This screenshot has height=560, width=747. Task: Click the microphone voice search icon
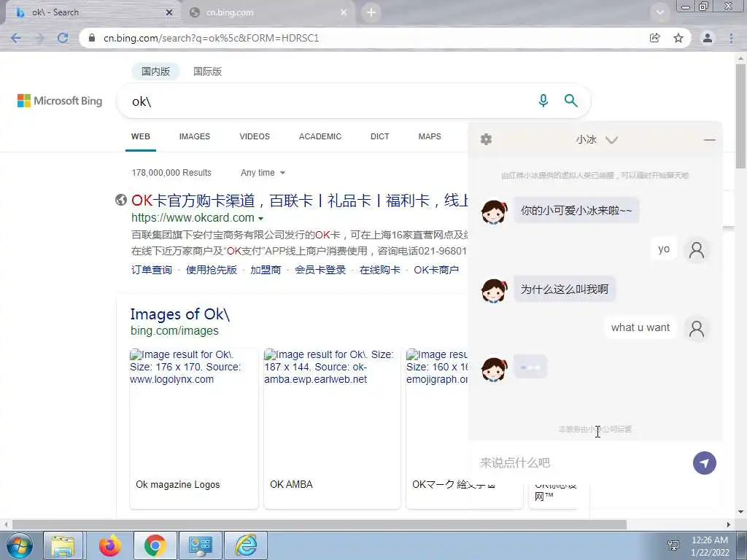pos(543,101)
